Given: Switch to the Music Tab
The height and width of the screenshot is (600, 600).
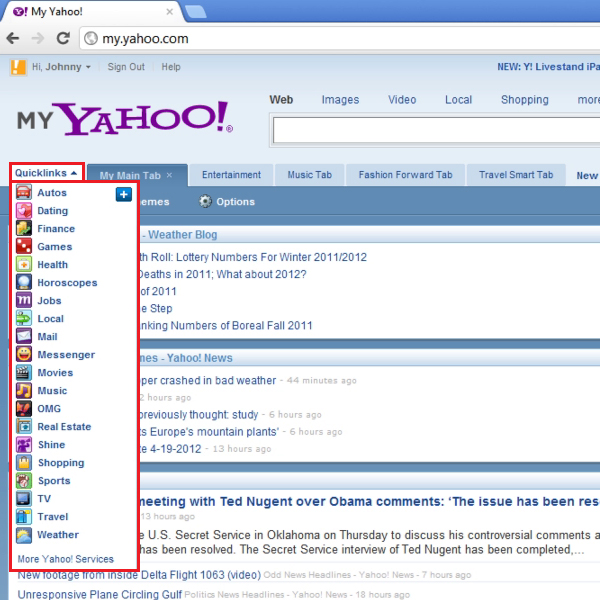Looking at the screenshot, I should tap(310, 175).
